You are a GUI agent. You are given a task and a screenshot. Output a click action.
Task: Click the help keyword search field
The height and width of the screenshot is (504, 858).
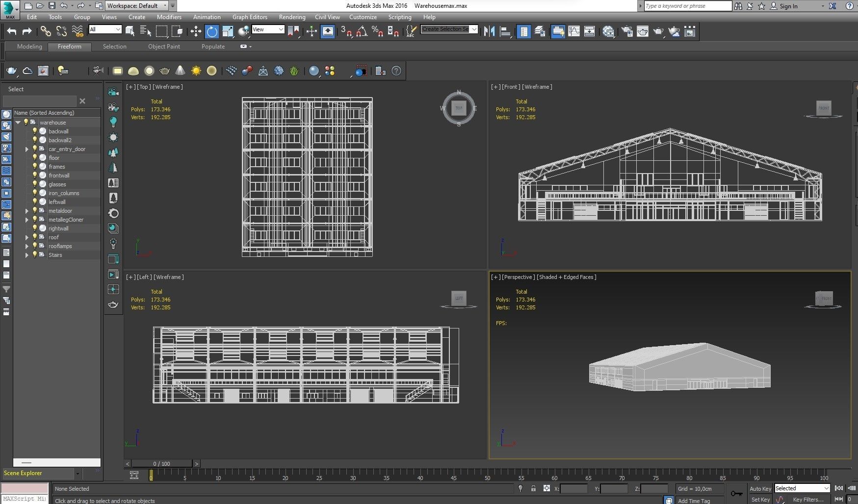pyautogui.click(x=687, y=6)
